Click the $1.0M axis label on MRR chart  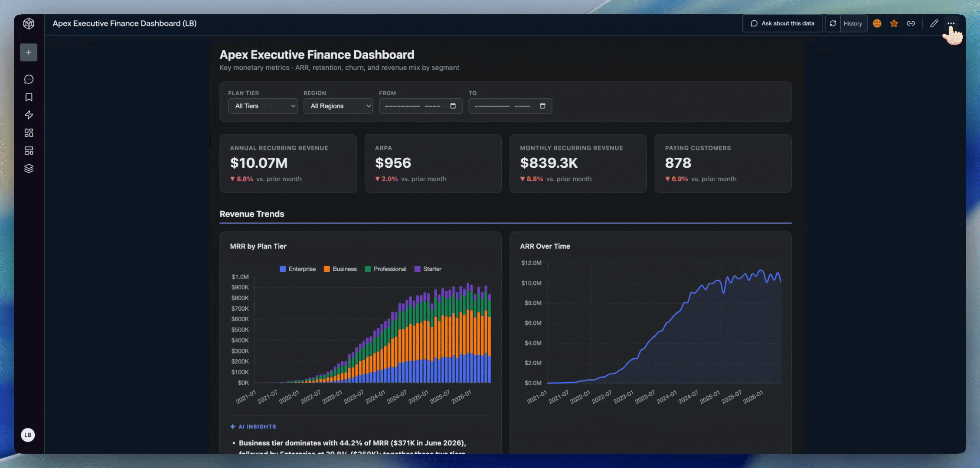tap(240, 277)
